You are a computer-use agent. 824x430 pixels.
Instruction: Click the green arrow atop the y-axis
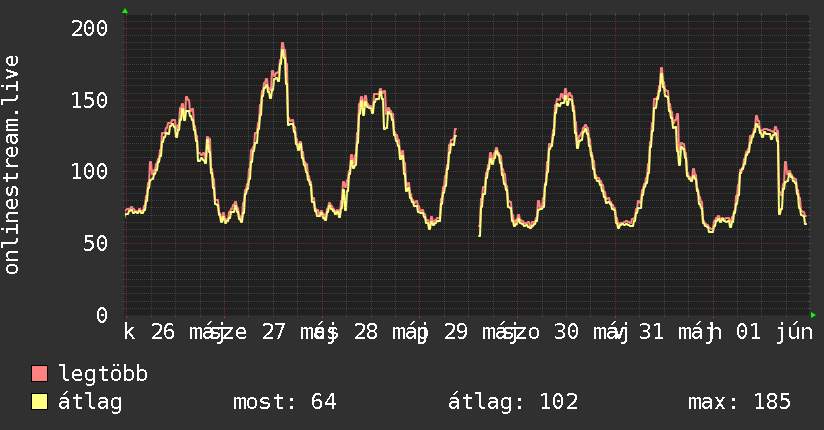click(x=125, y=11)
